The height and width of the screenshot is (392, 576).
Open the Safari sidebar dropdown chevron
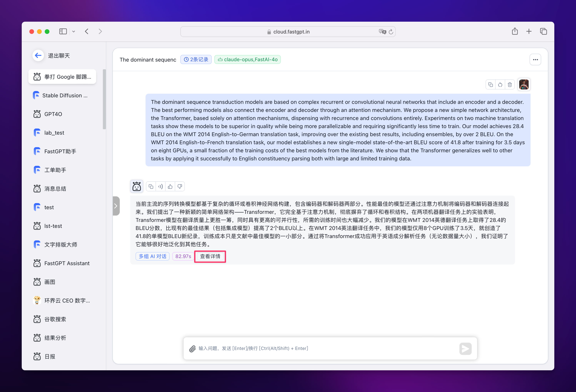coord(74,32)
